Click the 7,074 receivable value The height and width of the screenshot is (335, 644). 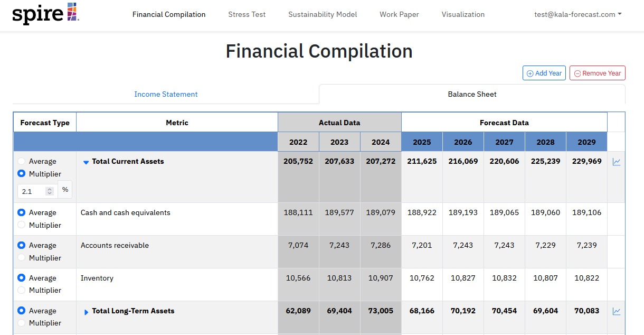[298, 245]
